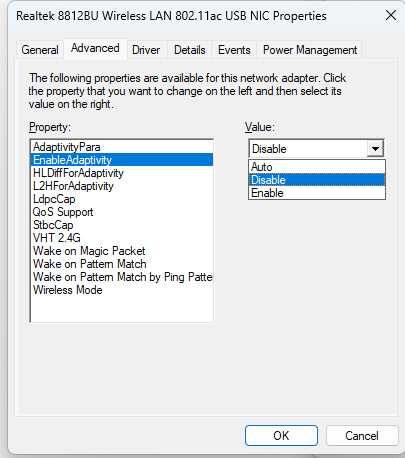Choose Enable in the Value list

click(317, 193)
